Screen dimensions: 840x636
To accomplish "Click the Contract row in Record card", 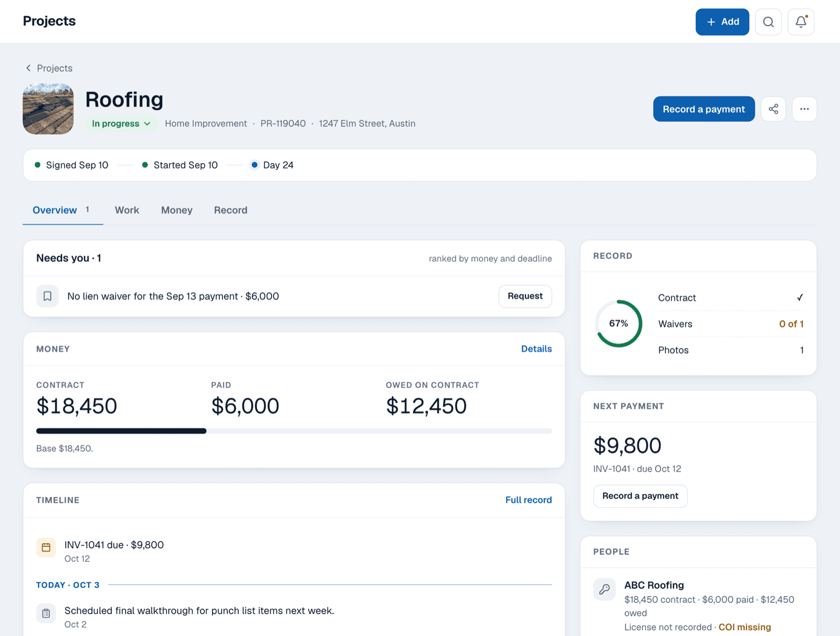I will click(731, 298).
